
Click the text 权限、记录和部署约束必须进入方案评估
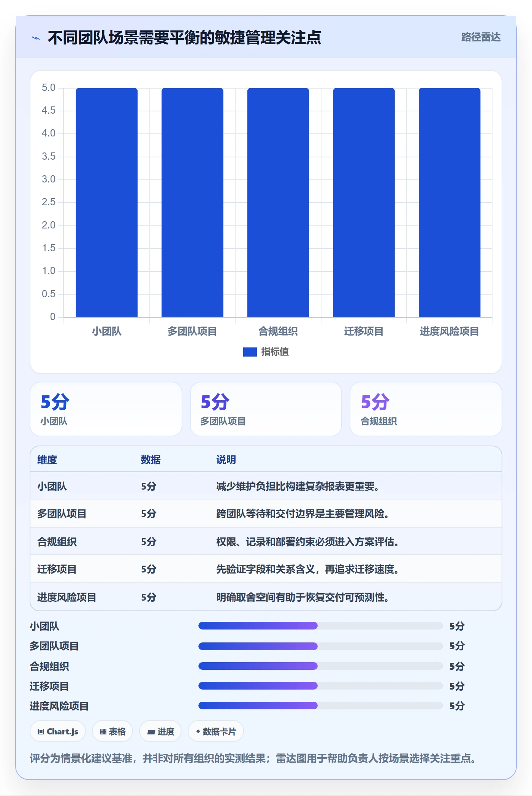click(x=308, y=542)
